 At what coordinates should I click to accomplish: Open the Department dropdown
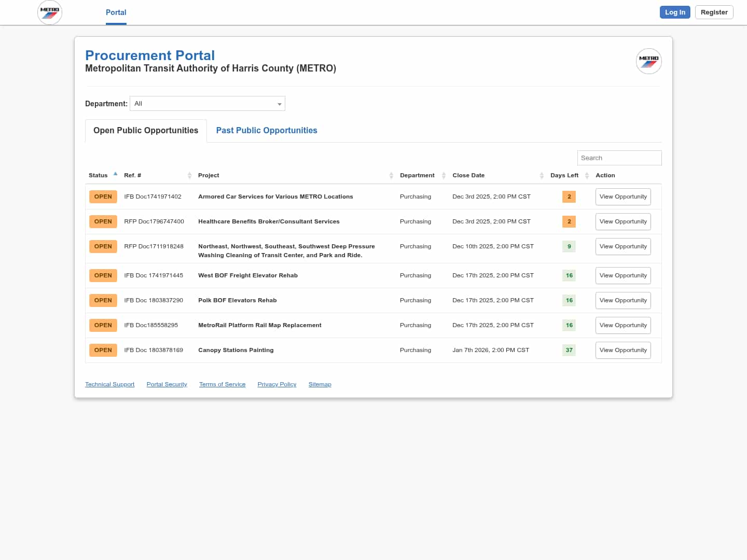pos(208,104)
